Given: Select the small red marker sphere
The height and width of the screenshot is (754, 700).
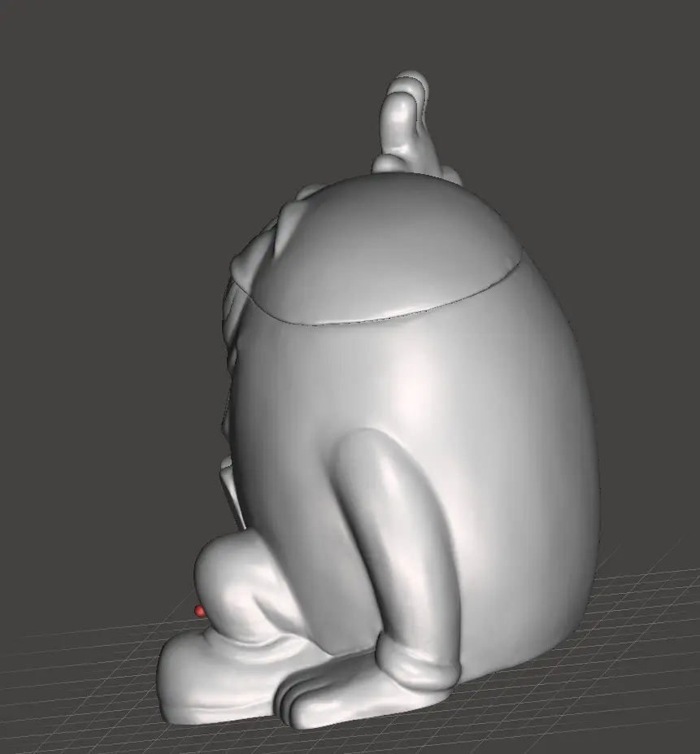Looking at the screenshot, I should 199,612.
